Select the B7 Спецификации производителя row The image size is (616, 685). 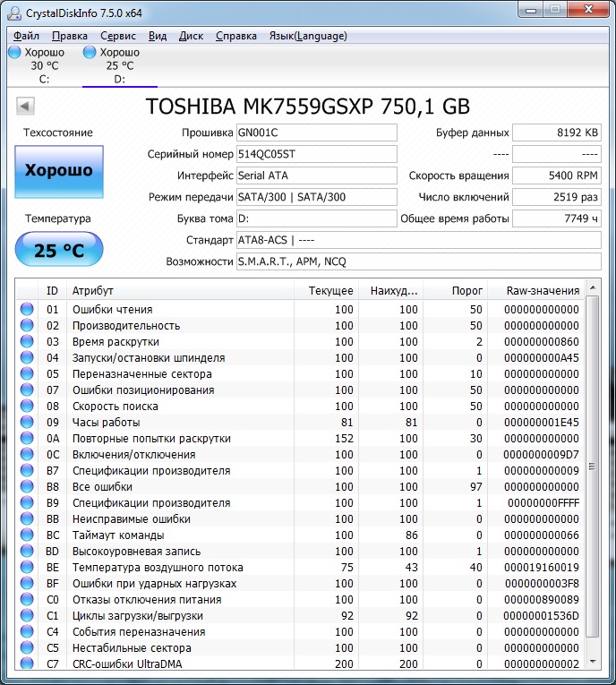301,470
